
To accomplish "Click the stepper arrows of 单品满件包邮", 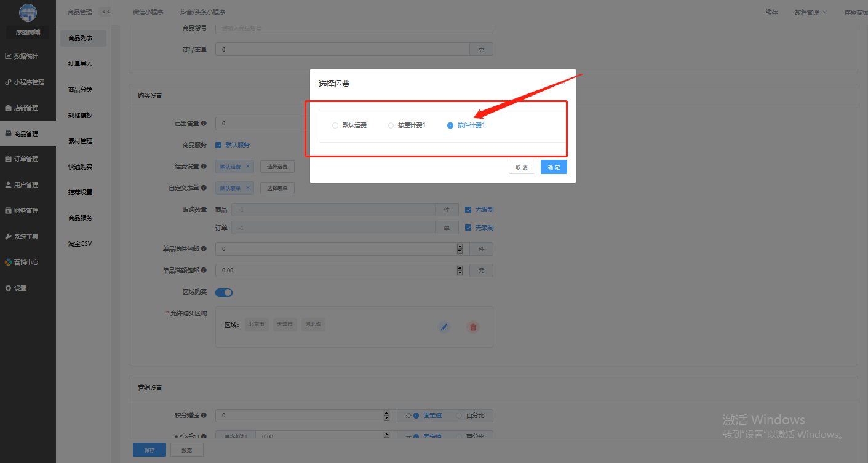I will click(460, 249).
